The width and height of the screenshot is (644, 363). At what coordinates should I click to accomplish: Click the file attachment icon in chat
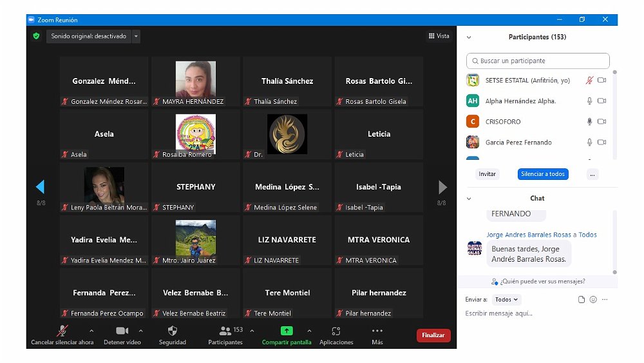click(582, 300)
